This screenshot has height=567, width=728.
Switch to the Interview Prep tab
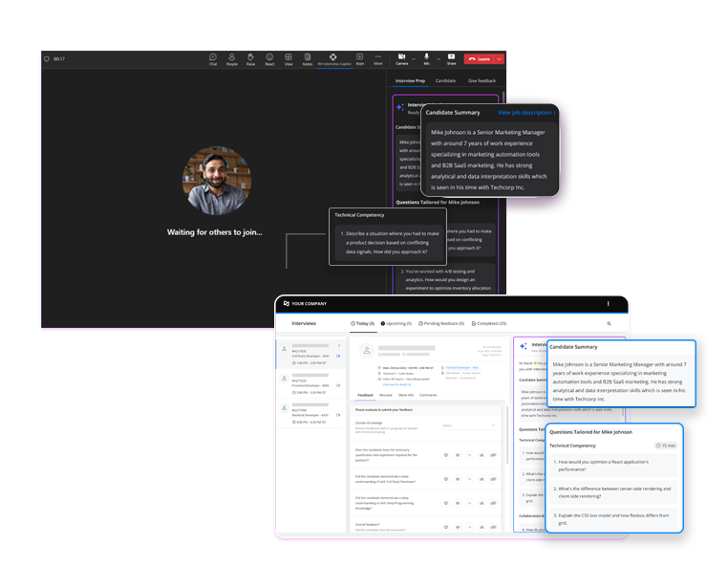410,81
